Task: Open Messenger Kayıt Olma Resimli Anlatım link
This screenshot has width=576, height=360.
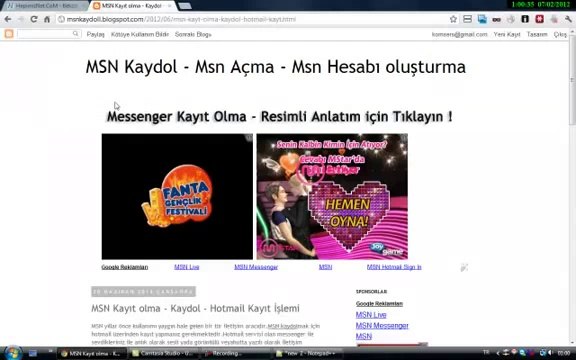Action: pyautogui.click(x=280, y=116)
